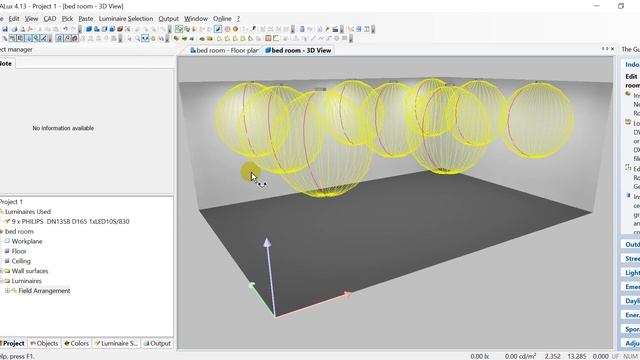
Task: Select the Luminaires folder in tree
Action: click(26, 281)
